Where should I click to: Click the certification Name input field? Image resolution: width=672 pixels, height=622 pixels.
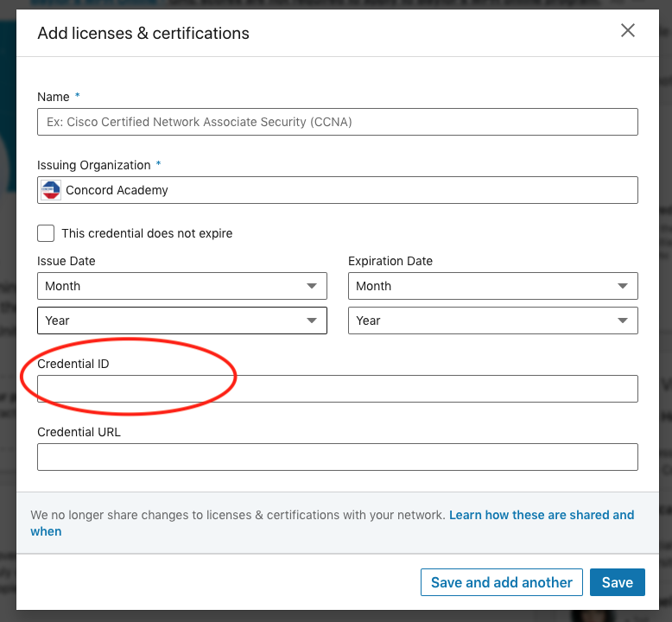pyautogui.click(x=337, y=122)
